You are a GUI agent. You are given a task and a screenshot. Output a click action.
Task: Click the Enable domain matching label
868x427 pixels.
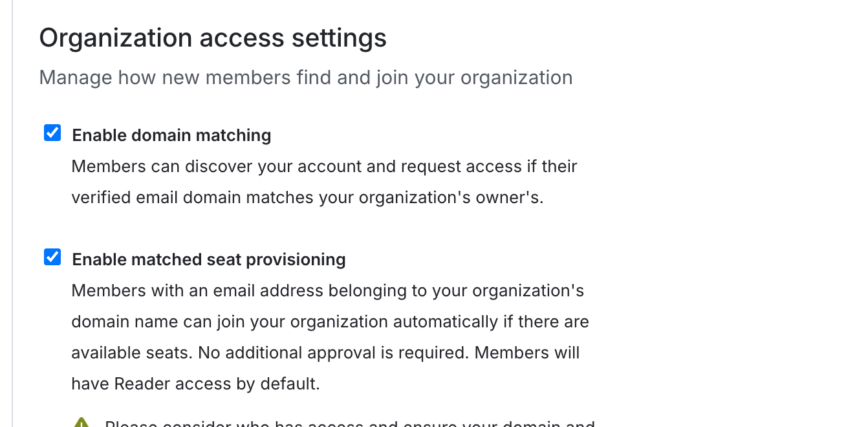(x=171, y=135)
